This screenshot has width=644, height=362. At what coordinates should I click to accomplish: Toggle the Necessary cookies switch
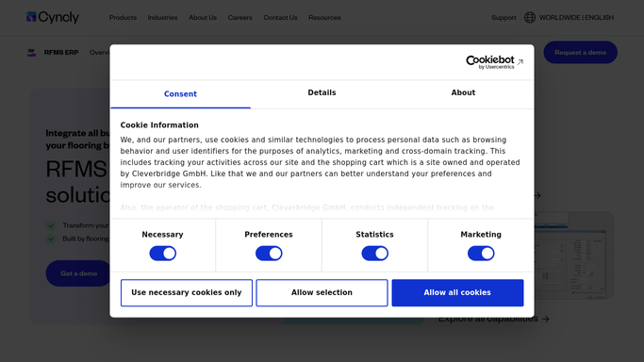coord(162,254)
